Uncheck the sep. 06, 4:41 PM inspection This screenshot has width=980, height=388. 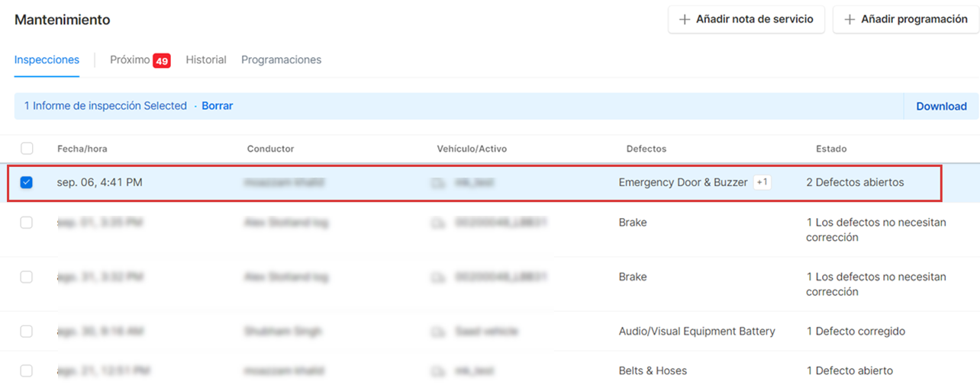click(27, 183)
